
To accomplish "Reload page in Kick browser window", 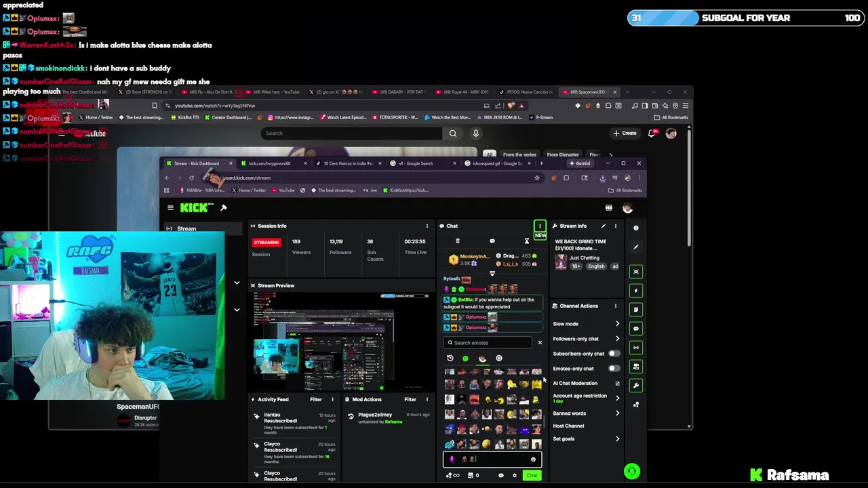I will (191, 178).
